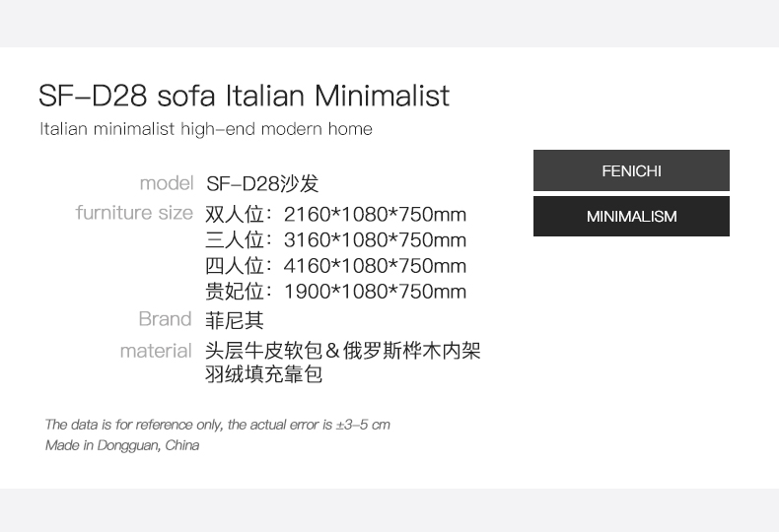Screen dimensions: 779x532
Task: Click the 'Brand' label
Action: click(x=165, y=319)
